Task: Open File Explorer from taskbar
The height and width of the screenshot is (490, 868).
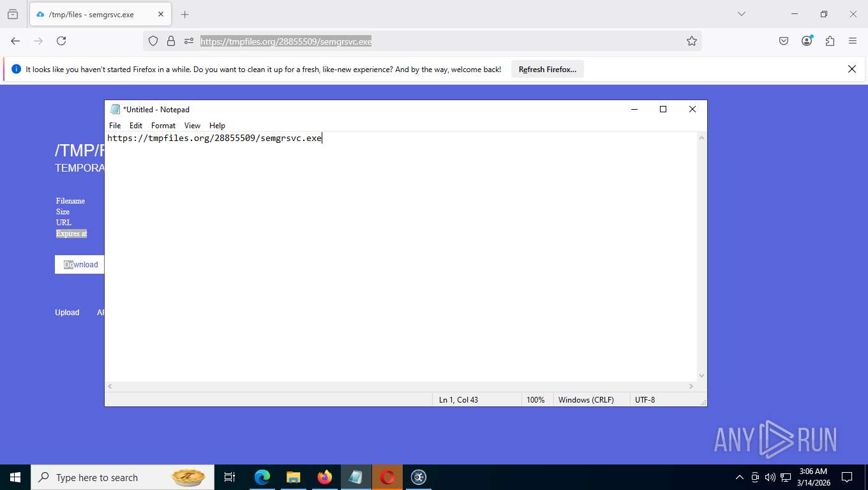Action: 293,477
